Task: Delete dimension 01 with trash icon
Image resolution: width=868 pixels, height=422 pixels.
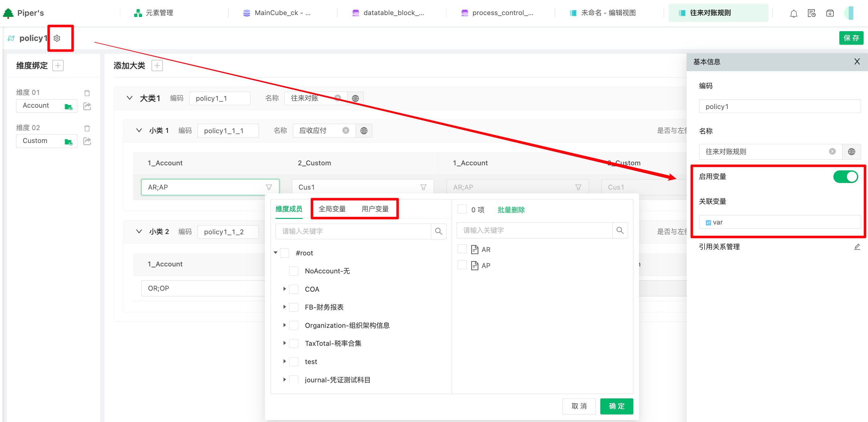Action: tap(87, 93)
